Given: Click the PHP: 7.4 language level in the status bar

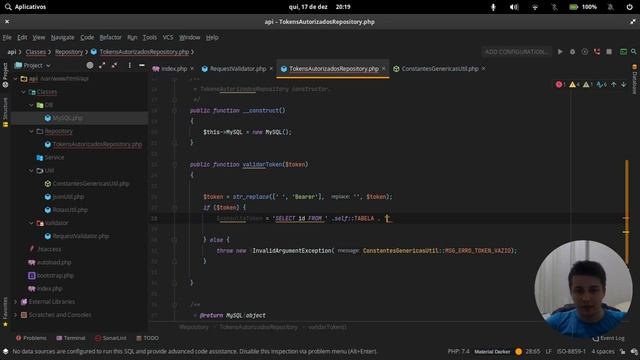Looking at the screenshot, I should tap(458, 351).
